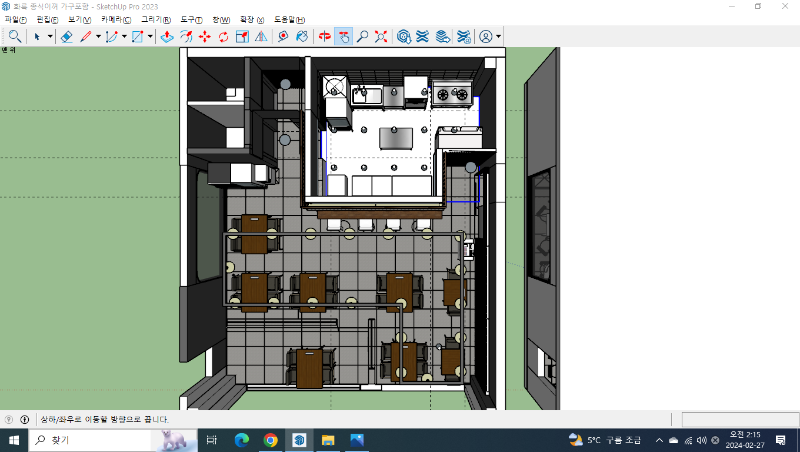Open the 창(W) menu
This screenshot has width=800, height=452.
click(x=221, y=19)
